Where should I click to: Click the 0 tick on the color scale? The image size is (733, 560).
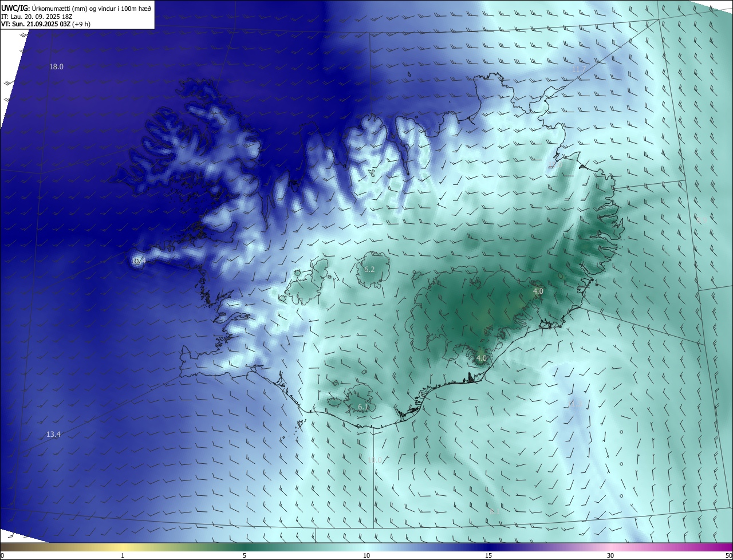(2, 555)
